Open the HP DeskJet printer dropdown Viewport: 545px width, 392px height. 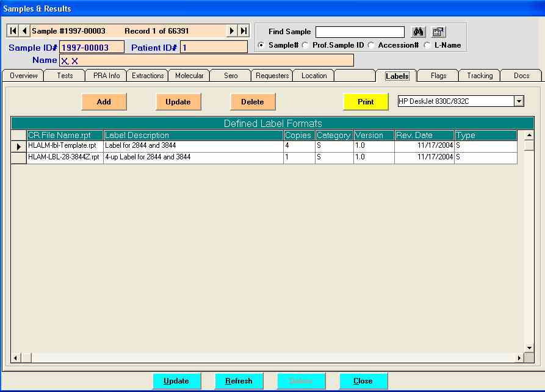(x=519, y=101)
